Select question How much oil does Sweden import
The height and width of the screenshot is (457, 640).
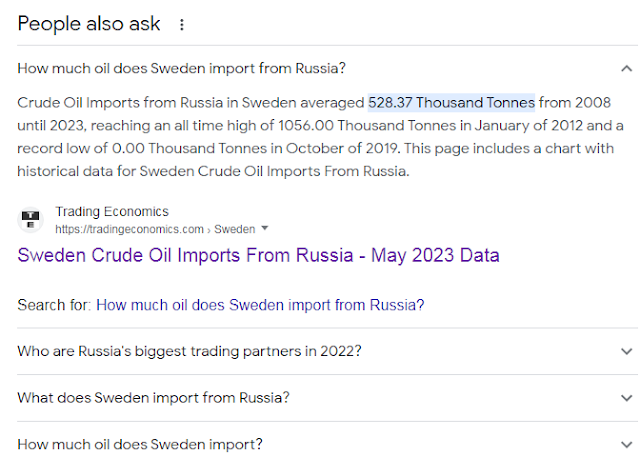(141, 444)
